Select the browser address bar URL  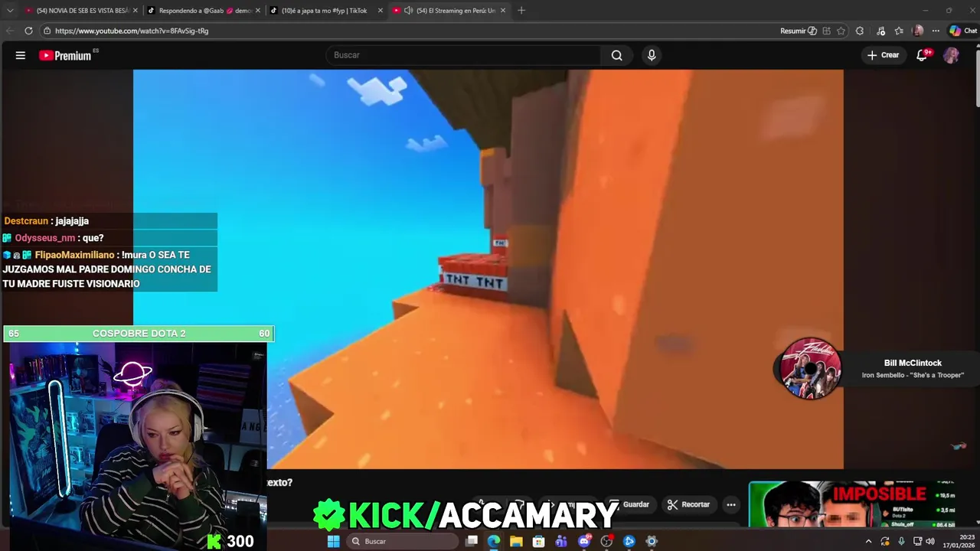132,31
